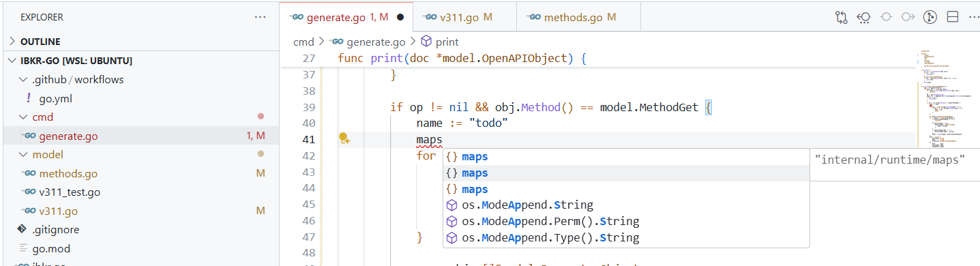Switch to the methods.go tab
Viewport: 980px width, 266px height.
(x=579, y=17)
